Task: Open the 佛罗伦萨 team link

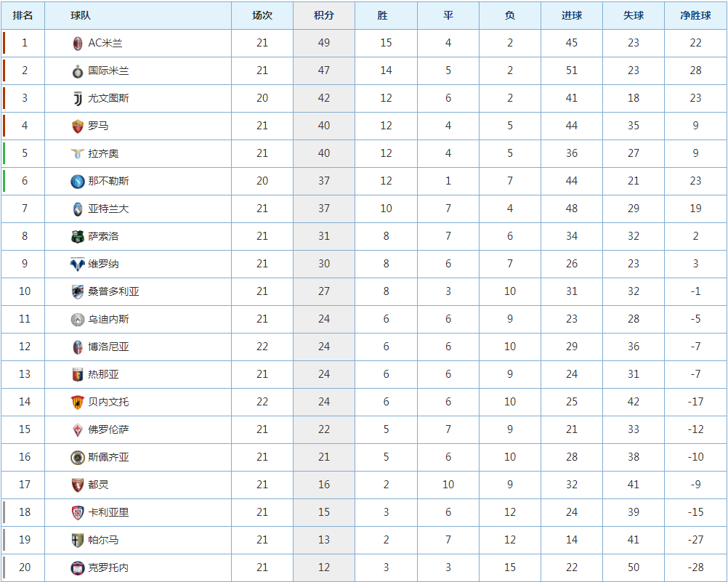Action: tap(108, 429)
